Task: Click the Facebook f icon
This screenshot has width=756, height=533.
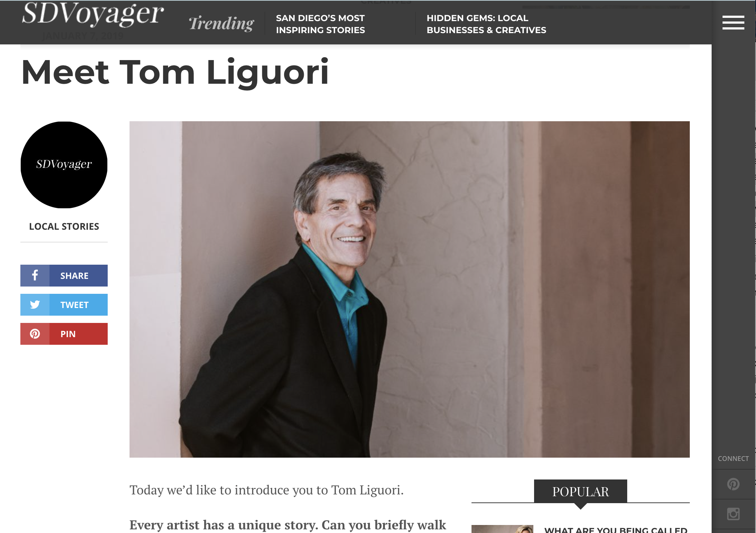Action: pos(35,275)
